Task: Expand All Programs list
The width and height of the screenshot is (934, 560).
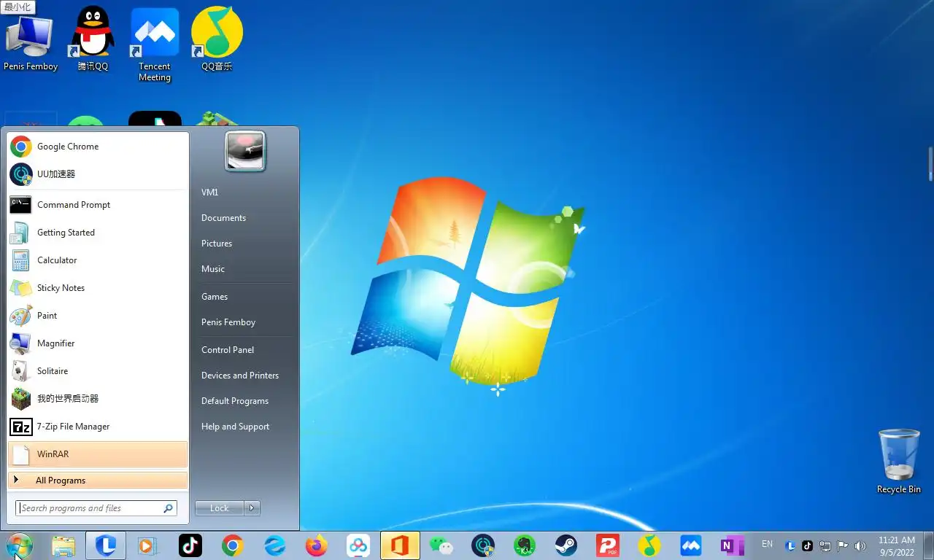Action: coord(98,481)
